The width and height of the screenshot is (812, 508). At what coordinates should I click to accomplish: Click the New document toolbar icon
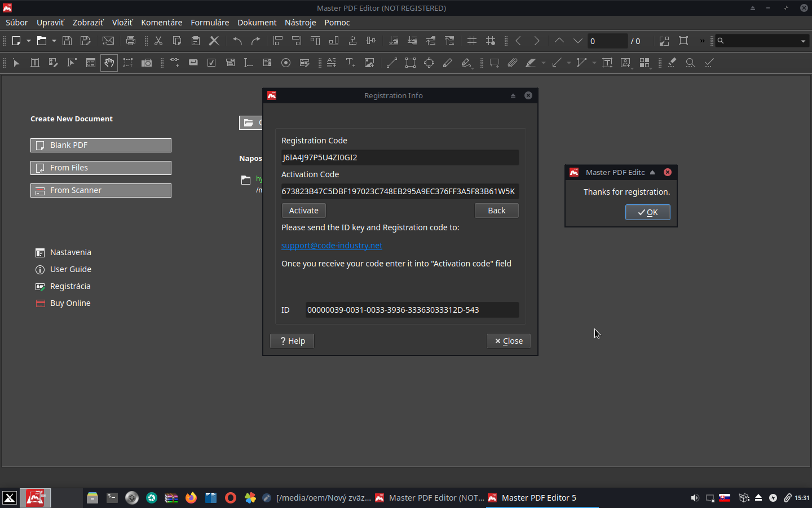point(16,41)
